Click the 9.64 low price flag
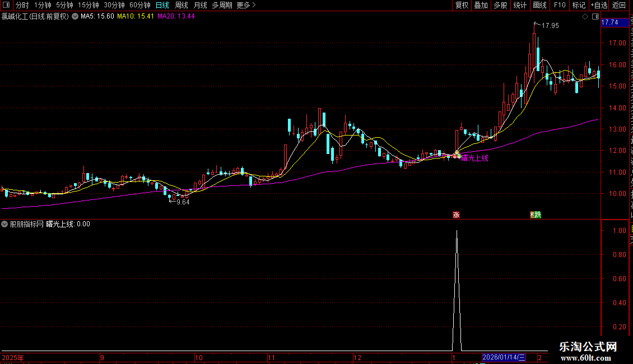This screenshot has height=364, width=633. 180,202
